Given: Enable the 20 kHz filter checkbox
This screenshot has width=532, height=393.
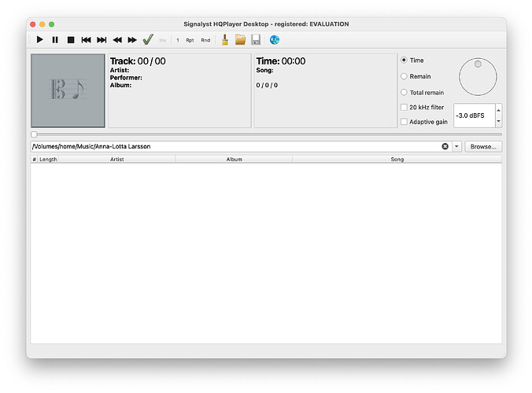Looking at the screenshot, I should 404,108.
